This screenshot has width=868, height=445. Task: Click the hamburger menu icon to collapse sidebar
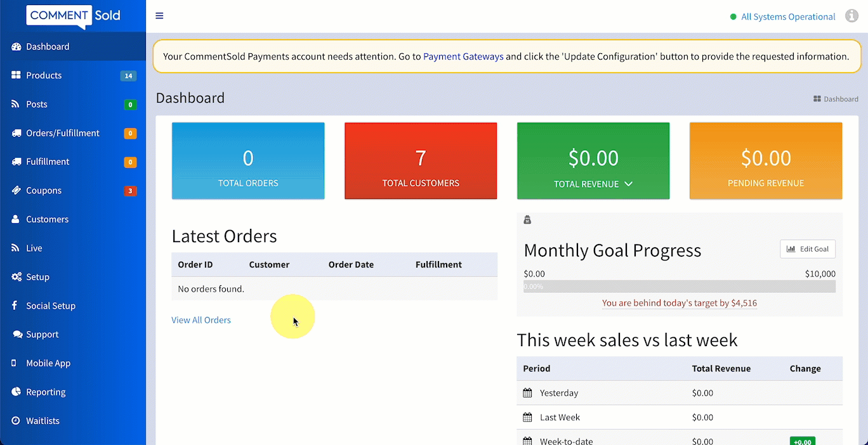click(x=159, y=16)
